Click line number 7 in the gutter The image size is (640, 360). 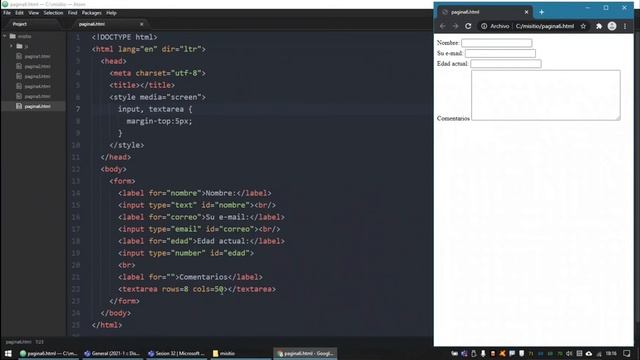(78, 109)
